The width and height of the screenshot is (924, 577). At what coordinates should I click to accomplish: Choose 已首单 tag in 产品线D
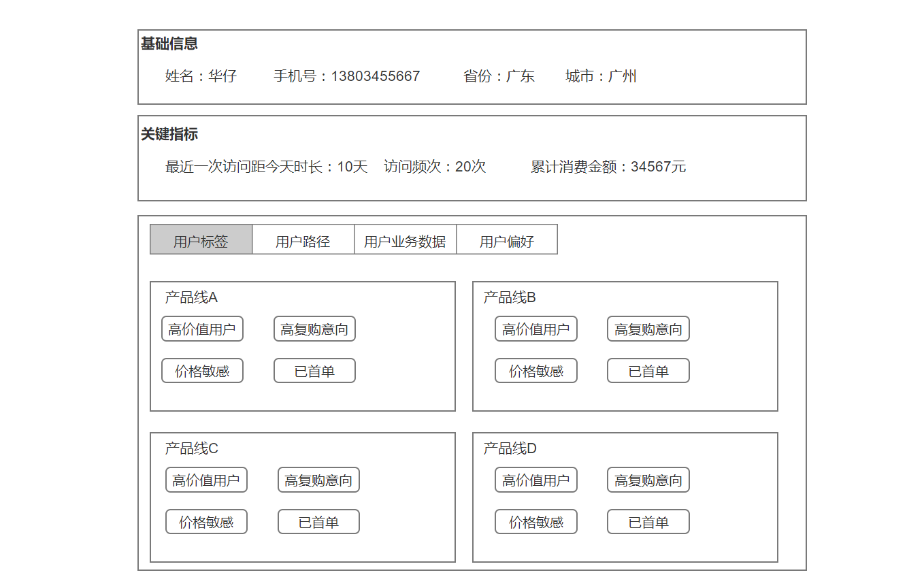point(648,522)
